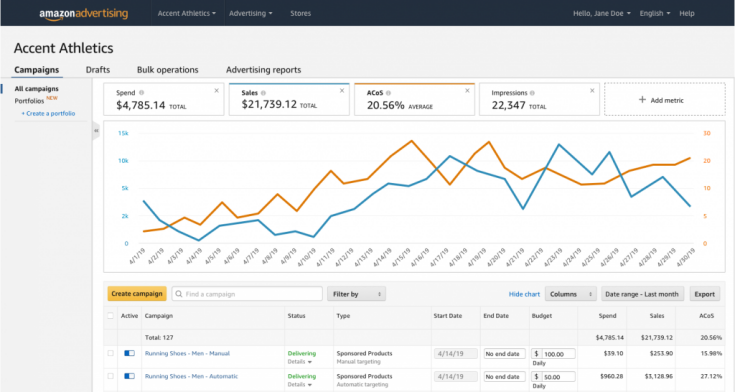Click the Hide chart link
Viewport: 735px width, 392px height.
click(x=524, y=294)
